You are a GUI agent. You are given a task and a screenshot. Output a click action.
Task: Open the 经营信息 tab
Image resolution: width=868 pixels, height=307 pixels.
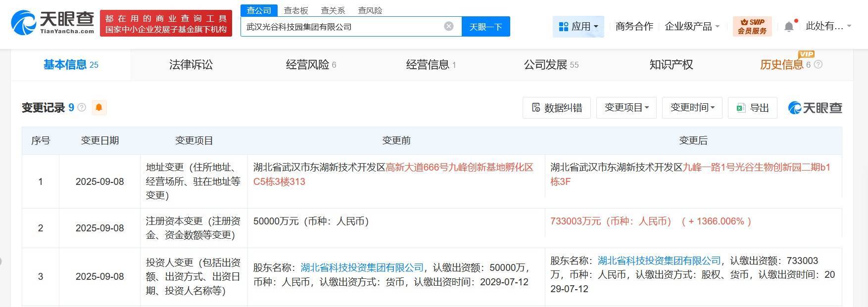(431, 65)
